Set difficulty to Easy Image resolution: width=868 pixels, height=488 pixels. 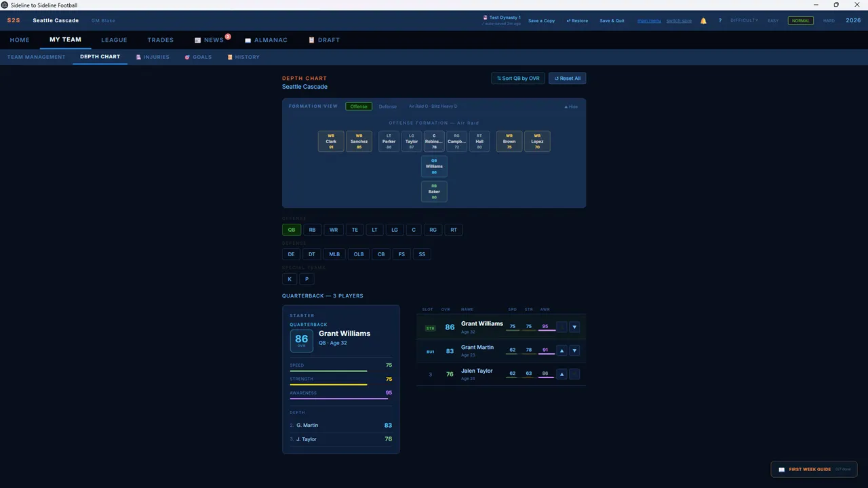pyautogui.click(x=773, y=21)
